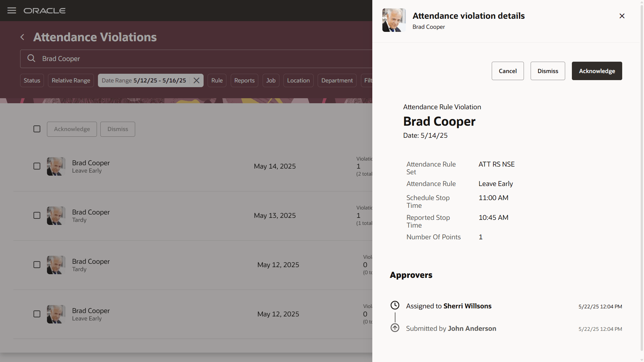Click Brad Cooper's photo in details header
The width and height of the screenshot is (644, 362).
coord(394,20)
